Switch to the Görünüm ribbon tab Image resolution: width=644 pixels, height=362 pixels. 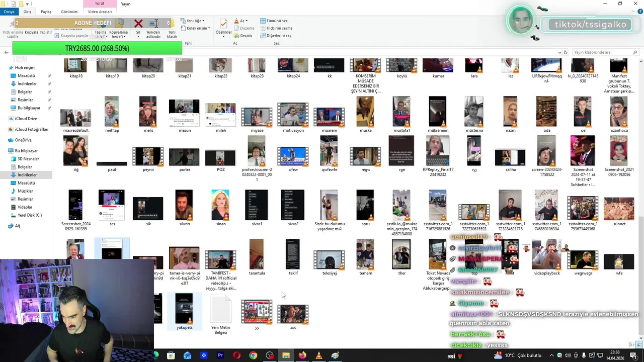click(69, 12)
